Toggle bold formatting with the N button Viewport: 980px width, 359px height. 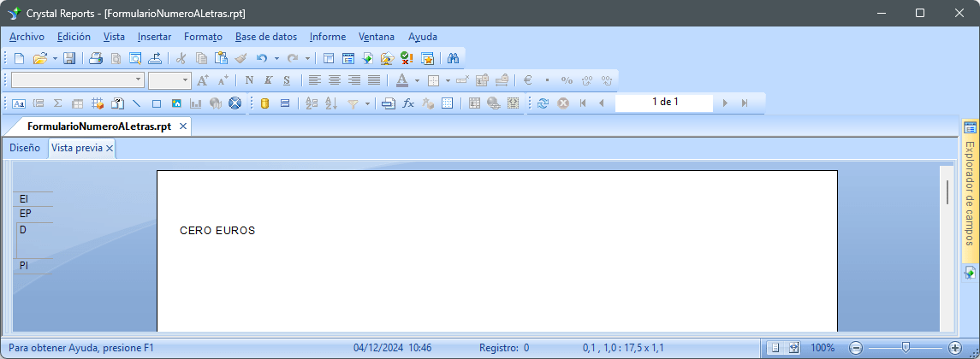click(x=249, y=80)
